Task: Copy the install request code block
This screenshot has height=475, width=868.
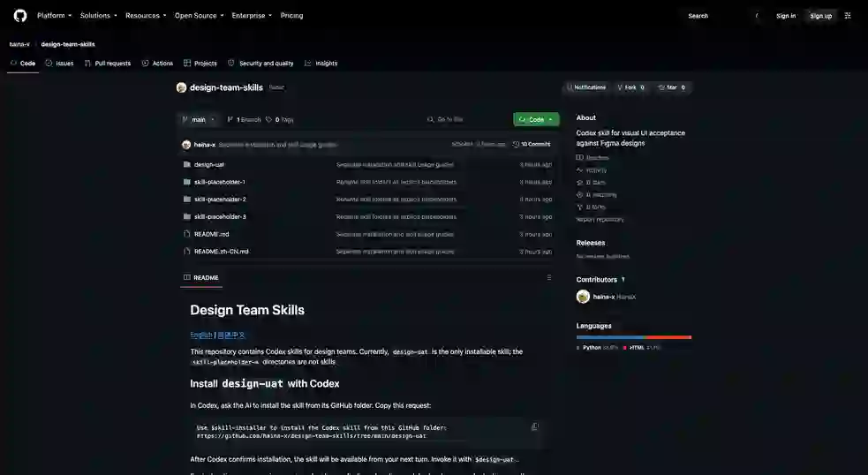Action: click(535, 426)
